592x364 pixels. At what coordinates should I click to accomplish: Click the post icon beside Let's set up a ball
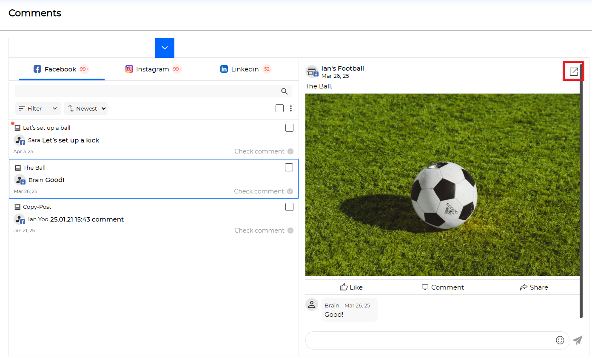coord(17,128)
